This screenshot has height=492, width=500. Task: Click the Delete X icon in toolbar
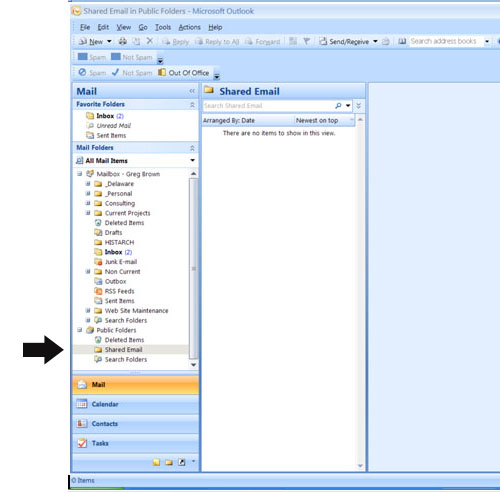point(150,41)
